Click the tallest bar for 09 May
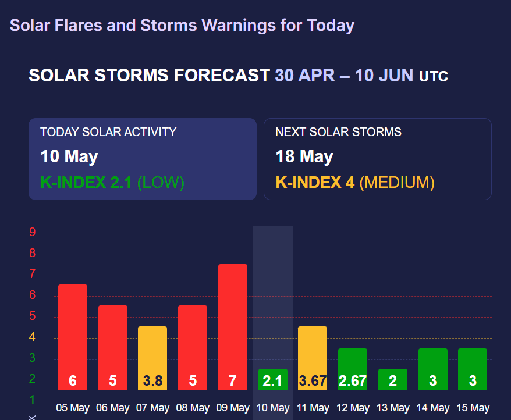 (233, 327)
